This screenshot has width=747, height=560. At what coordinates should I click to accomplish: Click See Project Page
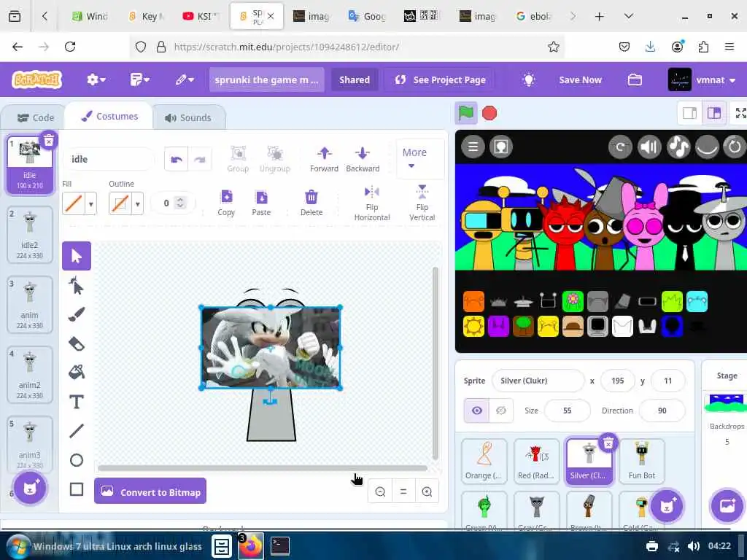(440, 79)
